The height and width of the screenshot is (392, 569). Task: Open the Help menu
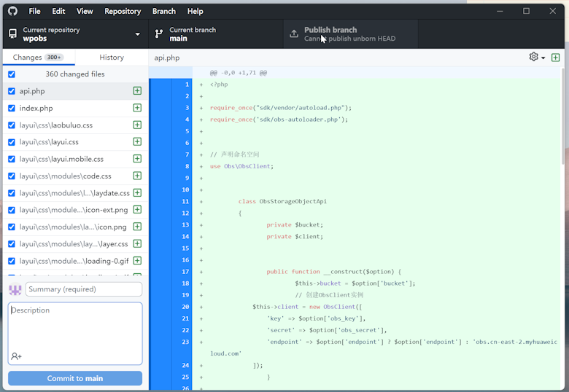(196, 11)
